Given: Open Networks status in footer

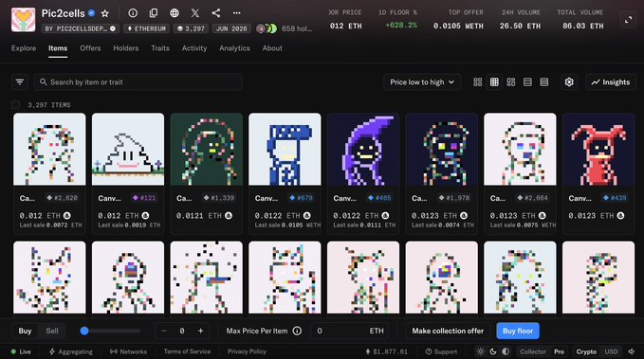Looking at the screenshot, I should pos(129,351).
